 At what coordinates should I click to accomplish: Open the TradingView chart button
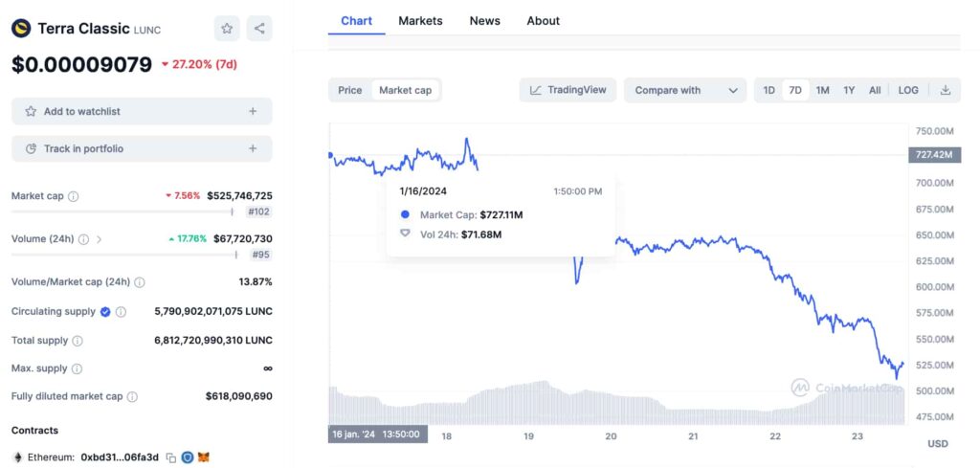[x=568, y=90]
